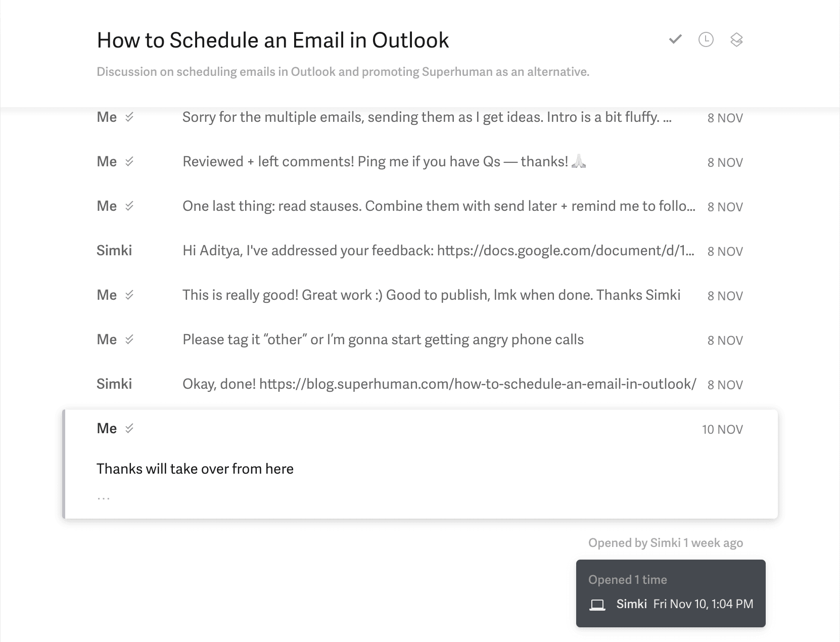Click read-status icon beside 'Reviewed + left comments' message
The image size is (840, 642).
pos(129,162)
